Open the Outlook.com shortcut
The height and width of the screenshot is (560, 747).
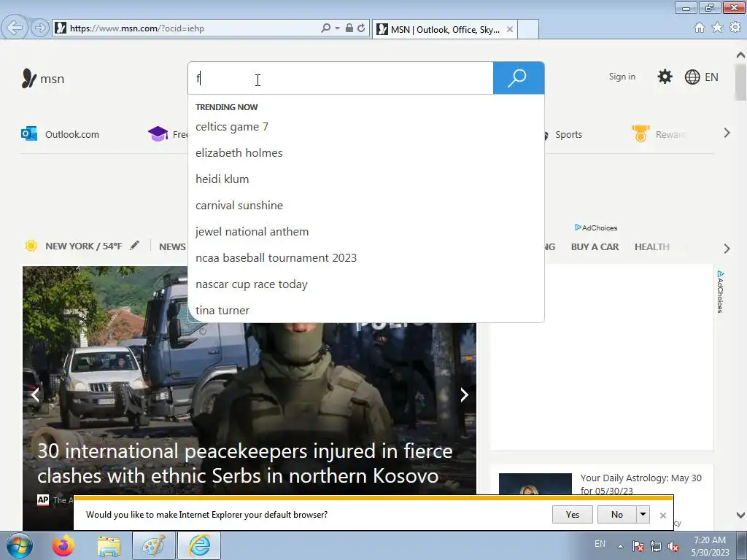click(60, 134)
